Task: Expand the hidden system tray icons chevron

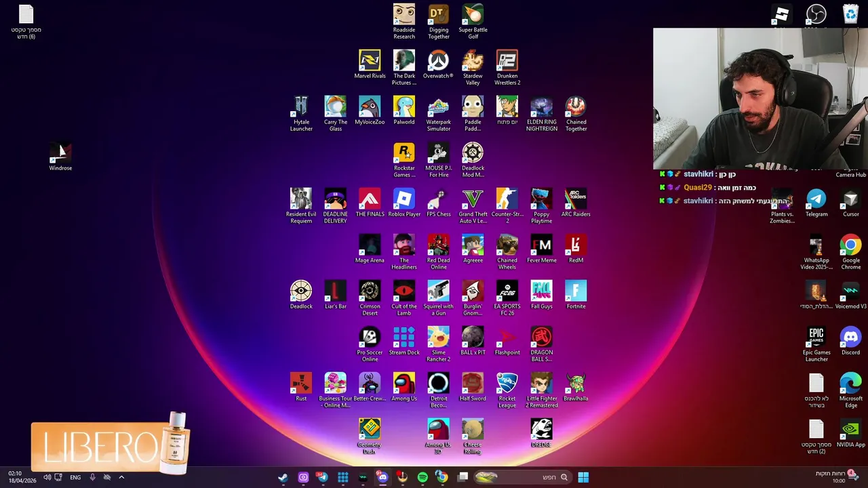Action: point(121,477)
